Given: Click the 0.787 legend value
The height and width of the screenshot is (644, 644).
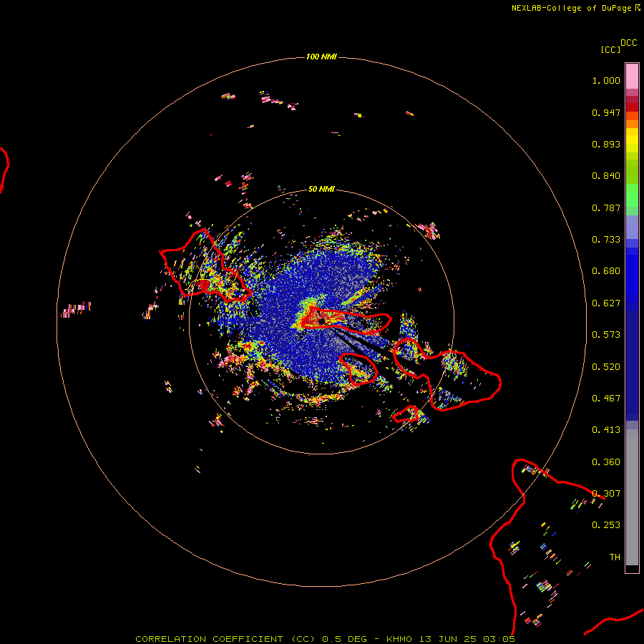Looking at the screenshot, I should pos(606,208).
